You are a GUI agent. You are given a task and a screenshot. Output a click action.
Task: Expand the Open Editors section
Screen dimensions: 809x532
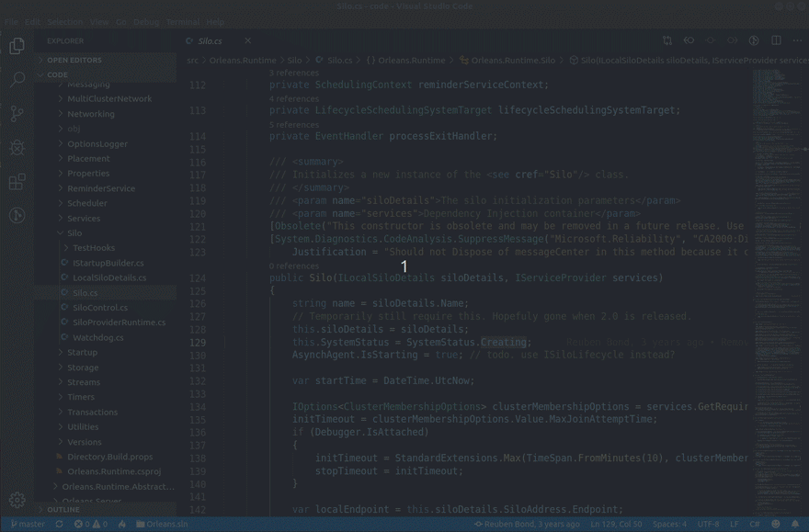pyautogui.click(x=105, y=60)
